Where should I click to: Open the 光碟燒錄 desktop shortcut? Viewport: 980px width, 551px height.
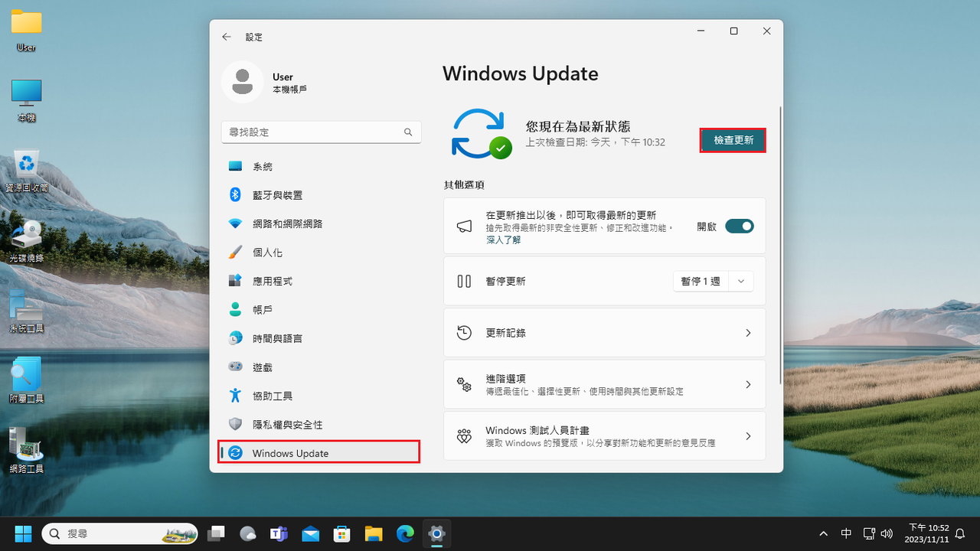coord(27,240)
